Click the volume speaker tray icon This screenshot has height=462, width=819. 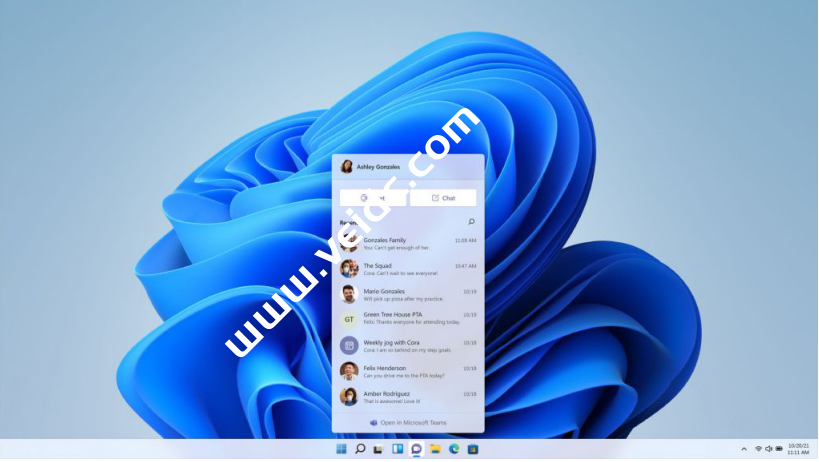768,450
